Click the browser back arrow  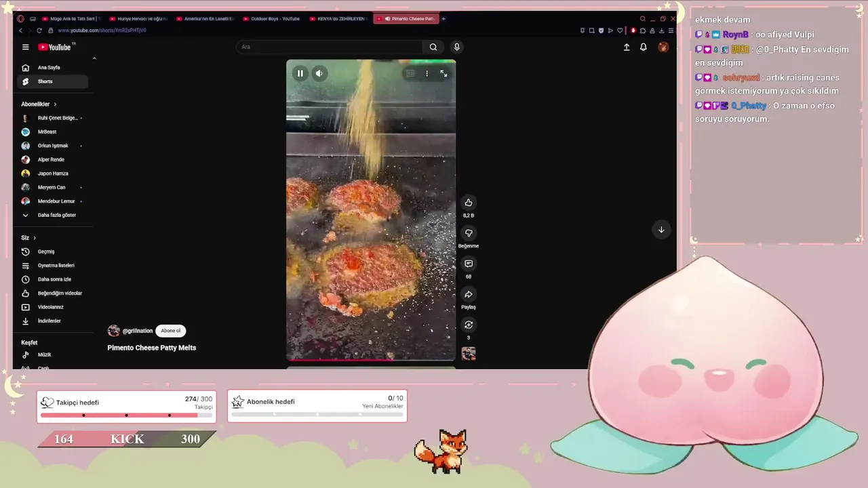[x=20, y=30]
